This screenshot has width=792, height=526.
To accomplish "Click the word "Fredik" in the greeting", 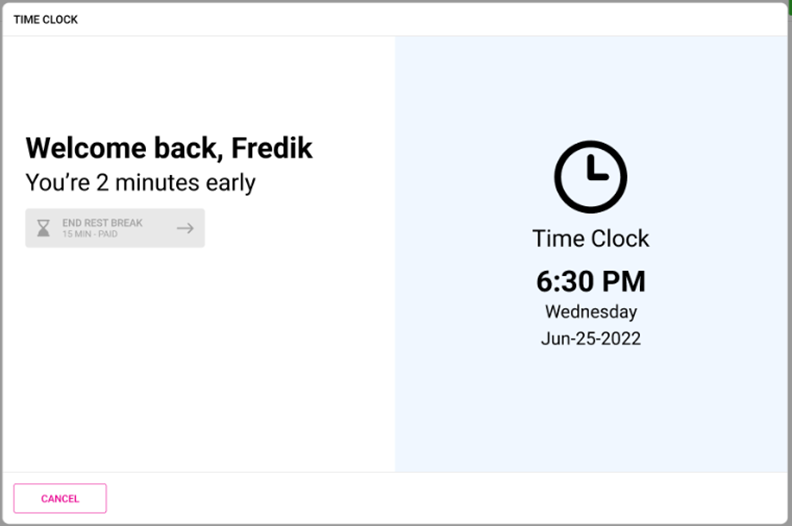I will pos(272,148).
